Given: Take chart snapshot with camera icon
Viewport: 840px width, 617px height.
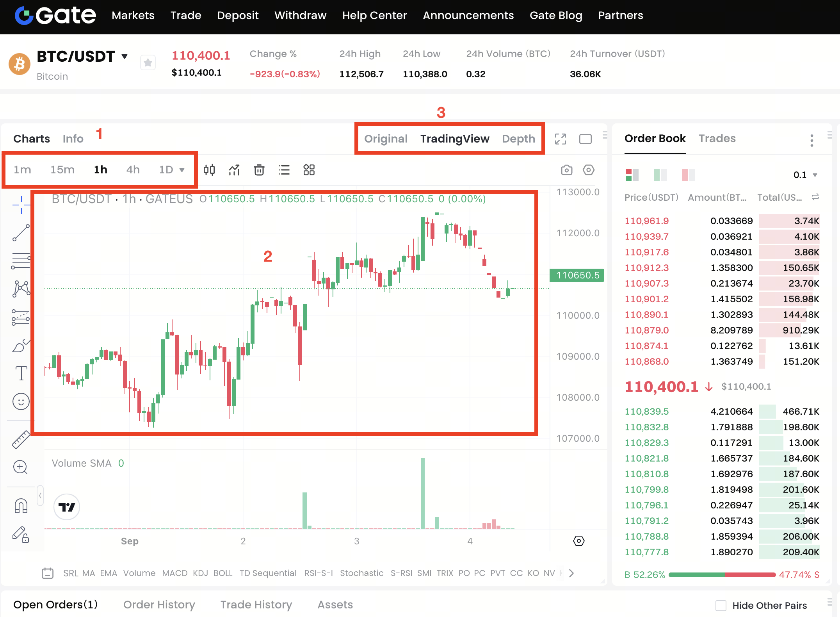Looking at the screenshot, I should tap(566, 170).
